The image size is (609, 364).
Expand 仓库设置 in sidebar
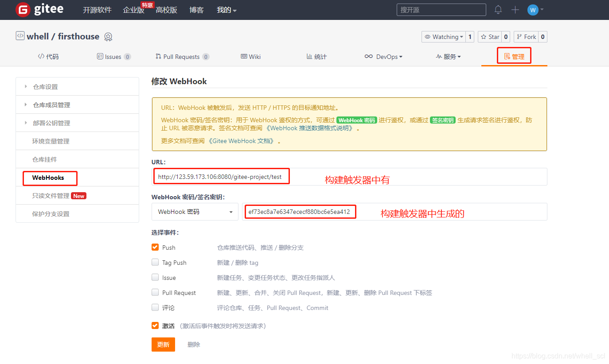[77, 87]
